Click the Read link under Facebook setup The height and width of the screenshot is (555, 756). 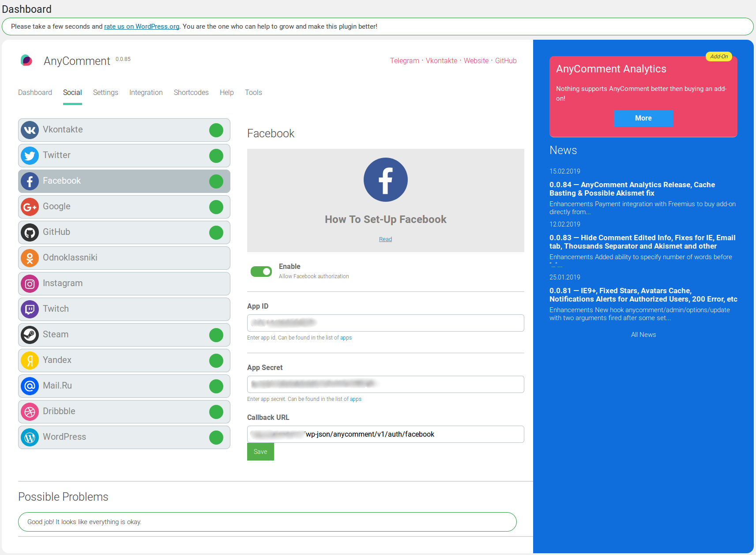[x=385, y=239]
